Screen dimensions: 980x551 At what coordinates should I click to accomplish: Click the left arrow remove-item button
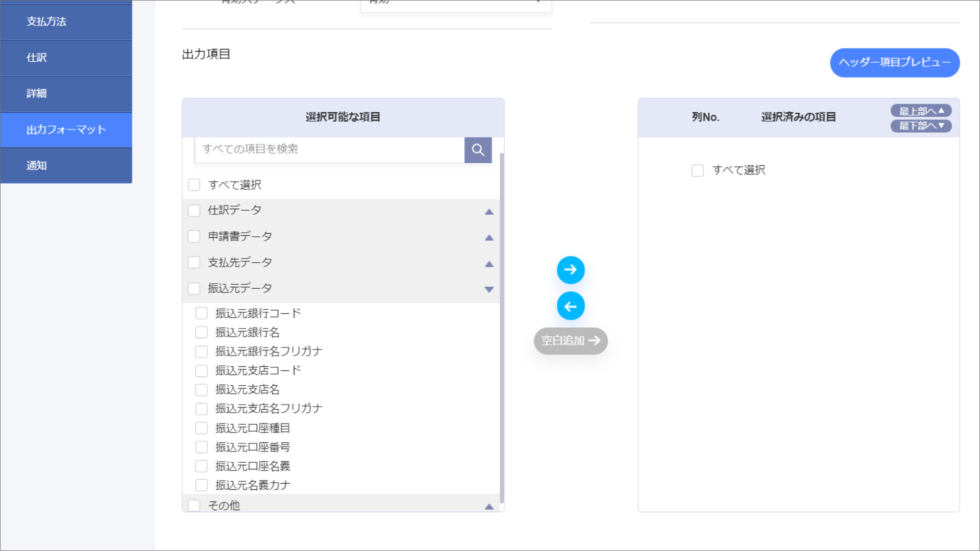(571, 306)
